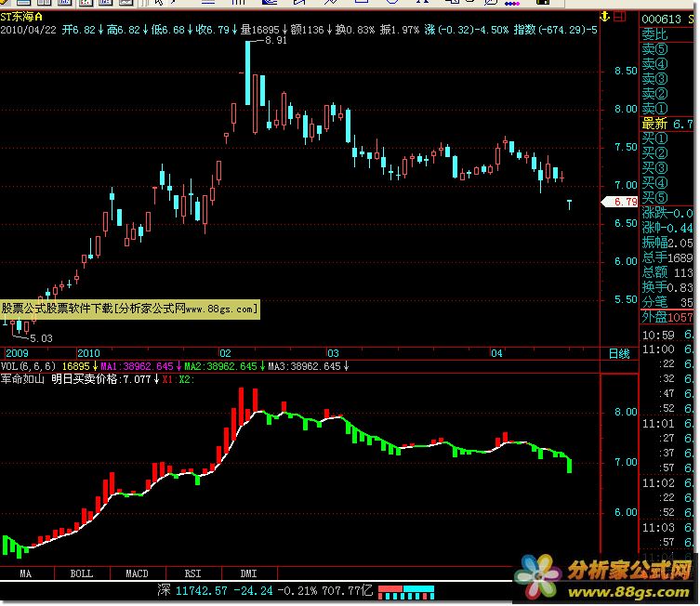Screen dimensions: 700x606
Task: Click the 外盘 row in side panel
Action: pos(667,317)
